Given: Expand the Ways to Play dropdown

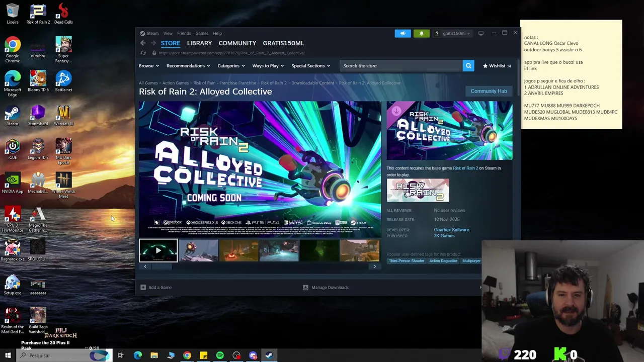Looking at the screenshot, I should pos(268,66).
